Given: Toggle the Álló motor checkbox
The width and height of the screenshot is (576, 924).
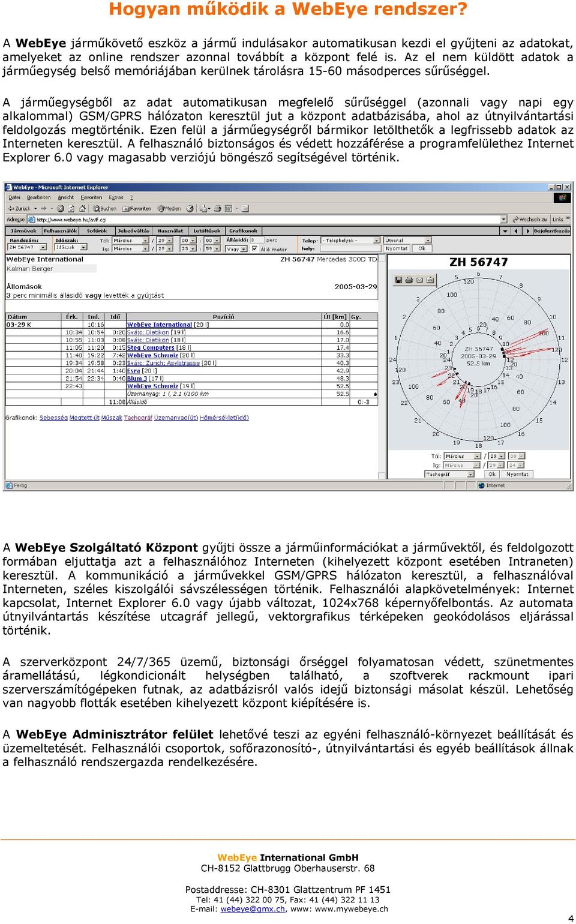Looking at the screenshot, I should point(254,248).
